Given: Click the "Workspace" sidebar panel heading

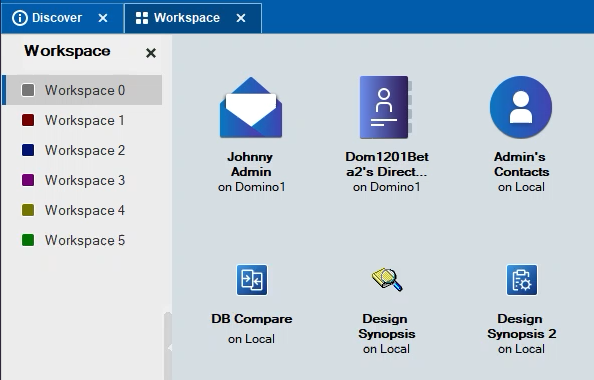Looking at the screenshot, I should click(67, 51).
